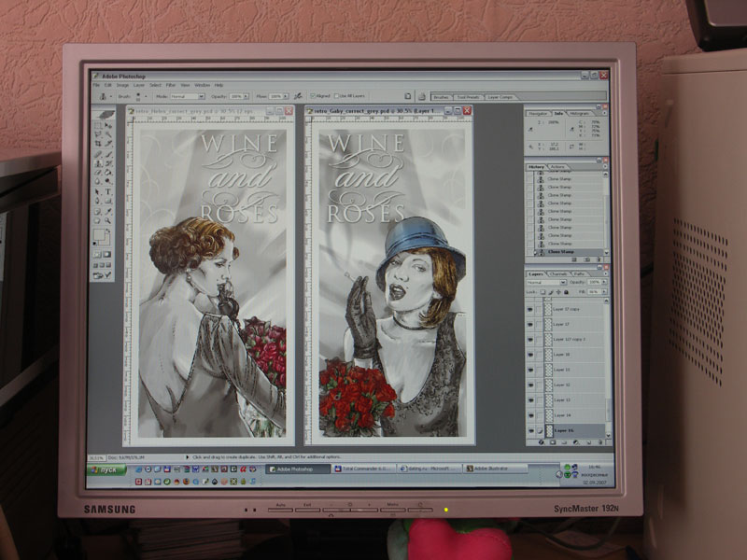Select the Lasso tool
This screenshot has width=747, height=560.
98,134
